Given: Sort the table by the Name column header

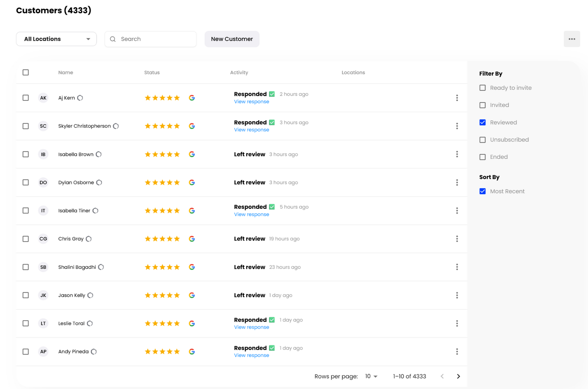Looking at the screenshot, I should [x=65, y=72].
